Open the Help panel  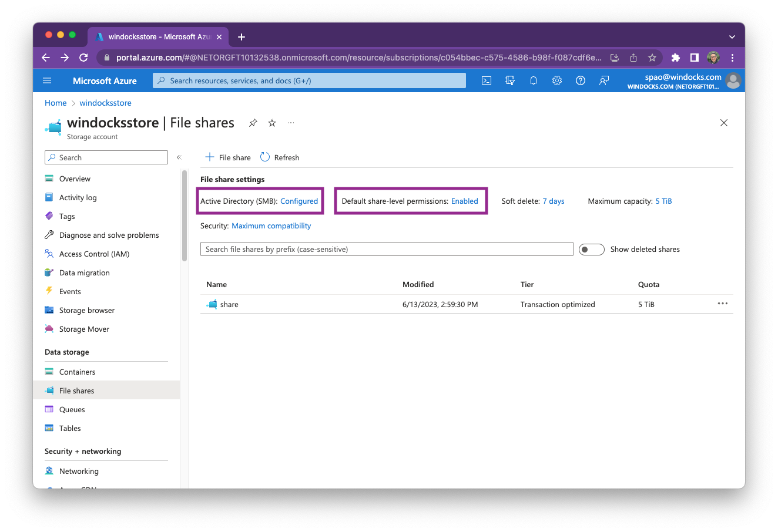coord(580,80)
